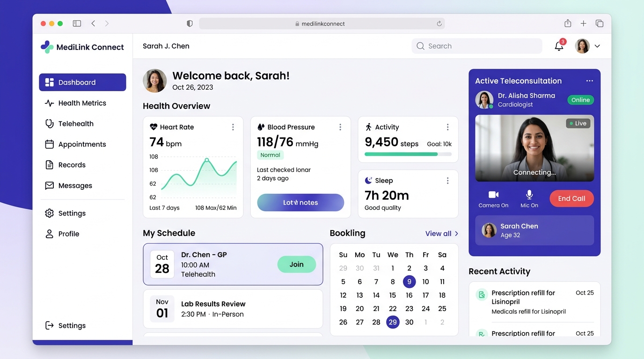The image size is (644, 359).
Task: Go back in browser
Action: coord(93,23)
